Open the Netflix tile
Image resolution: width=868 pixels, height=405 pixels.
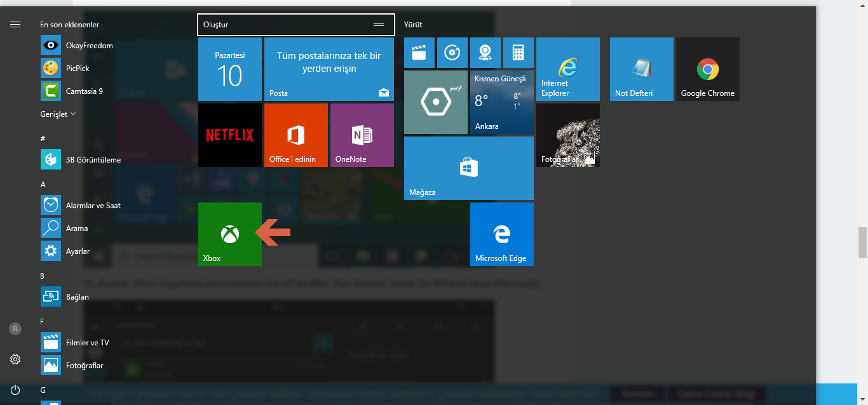[229, 135]
